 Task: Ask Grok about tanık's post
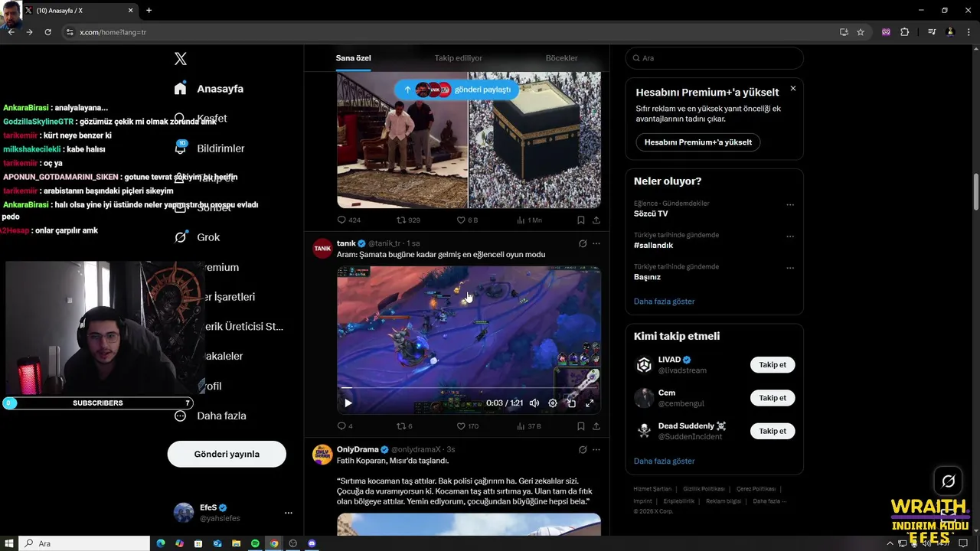coord(583,243)
